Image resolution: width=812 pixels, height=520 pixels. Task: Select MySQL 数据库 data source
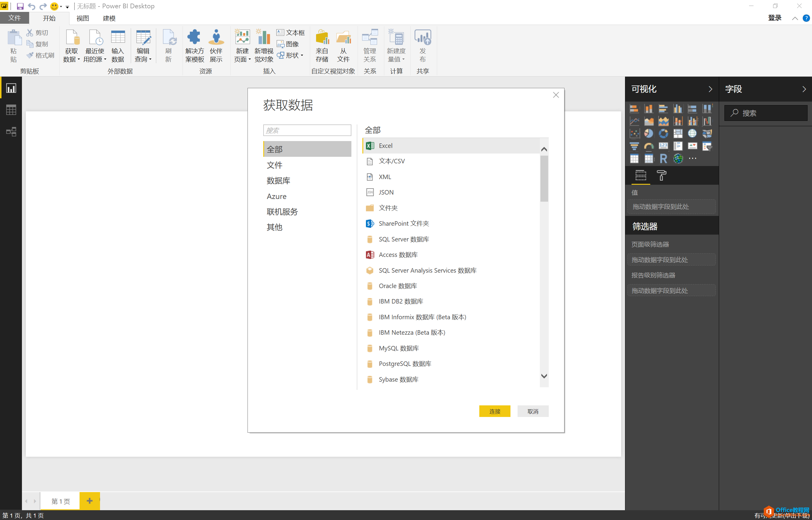451,348
